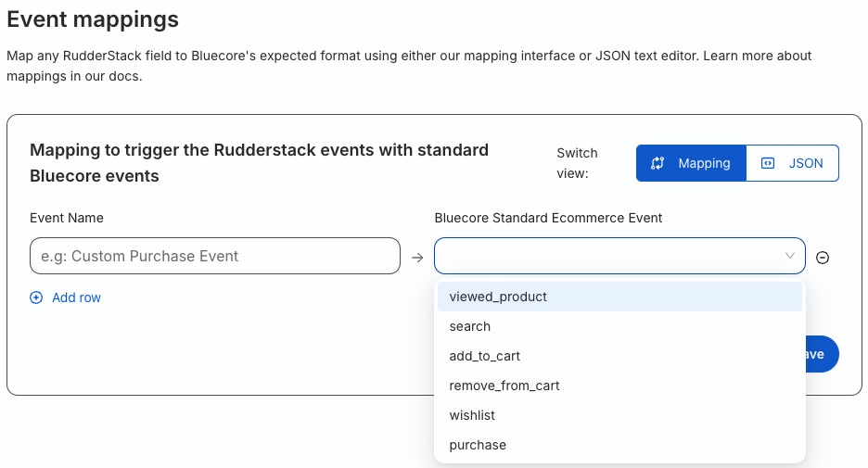
Task: Pick purchase from the event list
Action: (619, 446)
